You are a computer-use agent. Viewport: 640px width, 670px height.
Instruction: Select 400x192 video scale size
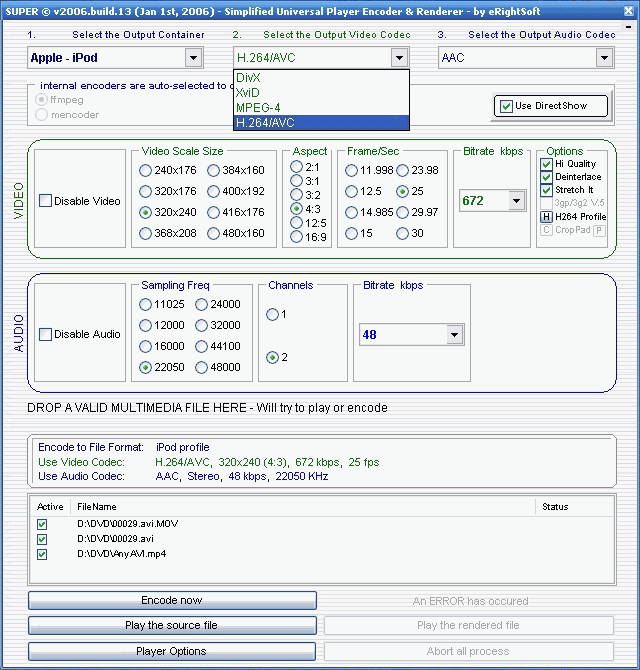213,191
